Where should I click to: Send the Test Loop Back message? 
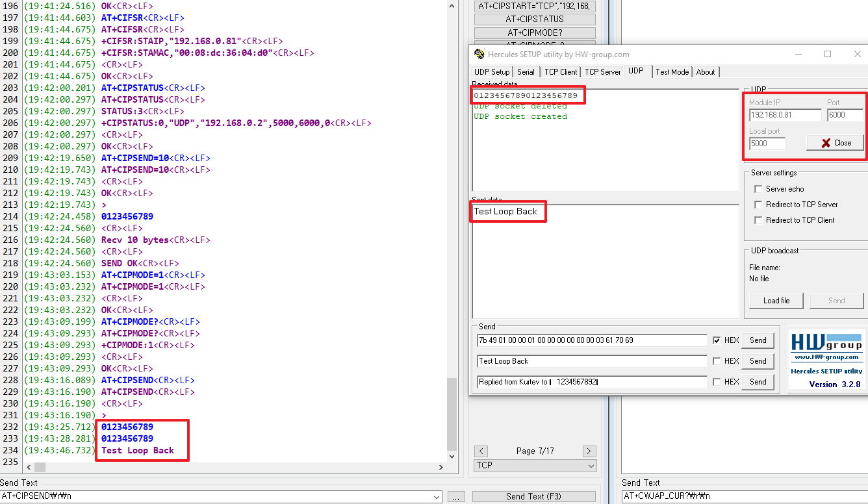pyautogui.click(x=758, y=361)
